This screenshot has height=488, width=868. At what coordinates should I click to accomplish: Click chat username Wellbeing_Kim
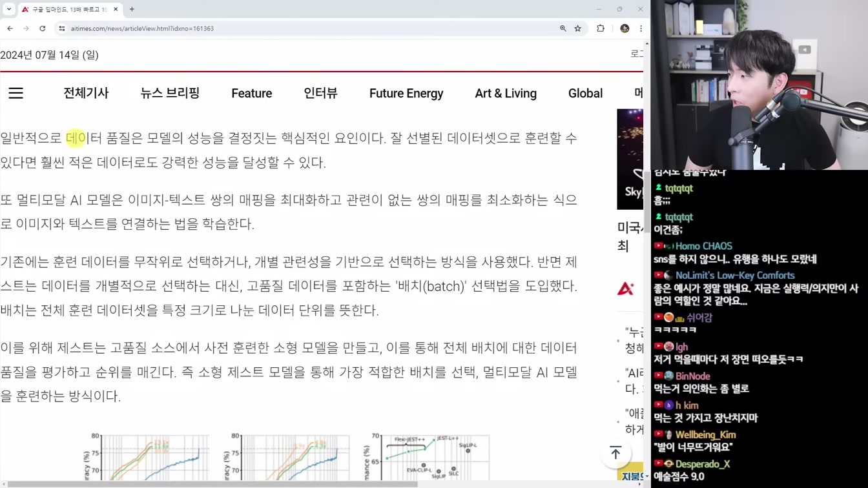pyautogui.click(x=705, y=435)
